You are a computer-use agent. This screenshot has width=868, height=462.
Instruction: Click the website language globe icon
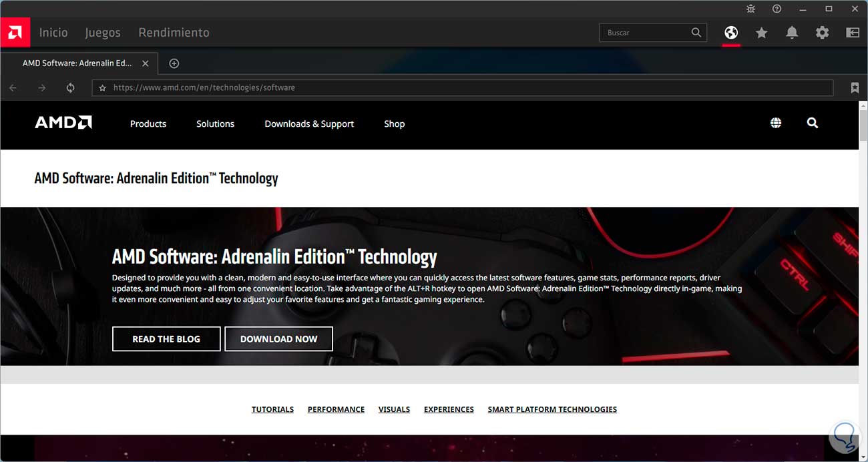point(776,123)
